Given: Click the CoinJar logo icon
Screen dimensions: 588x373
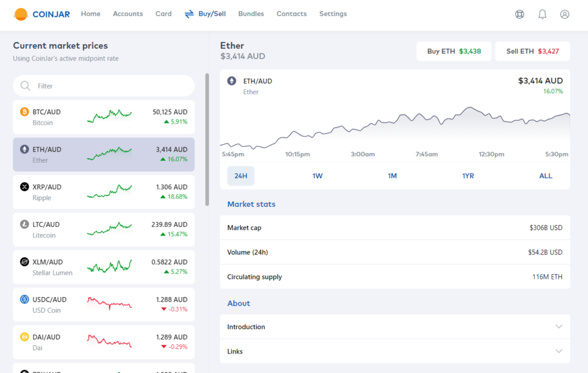Looking at the screenshot, I should pyautogui.click(x=21, y=14).
